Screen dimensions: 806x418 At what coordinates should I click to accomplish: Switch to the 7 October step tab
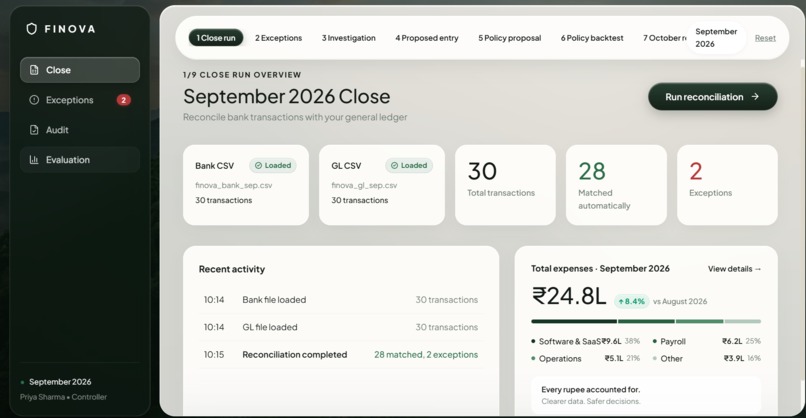pyautogui.click(x=664, y=38)
